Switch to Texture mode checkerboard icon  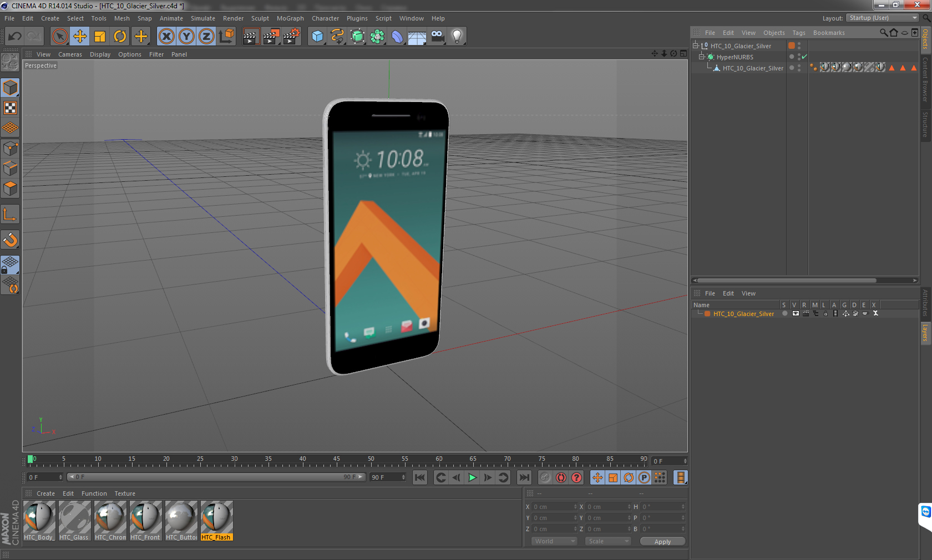tap(10, 108)
